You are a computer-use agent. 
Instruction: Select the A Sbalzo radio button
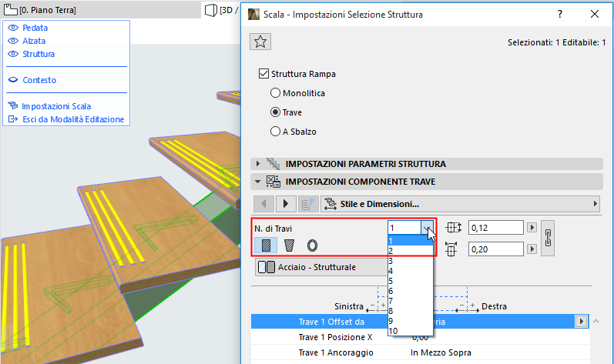tap(275, 132)
